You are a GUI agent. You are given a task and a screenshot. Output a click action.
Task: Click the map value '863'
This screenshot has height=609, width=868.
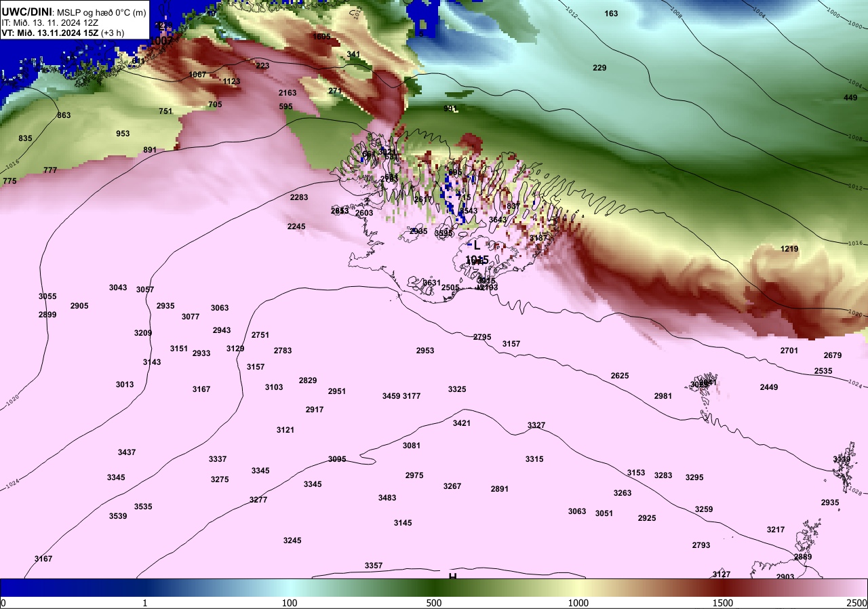[x=64, y=115]
